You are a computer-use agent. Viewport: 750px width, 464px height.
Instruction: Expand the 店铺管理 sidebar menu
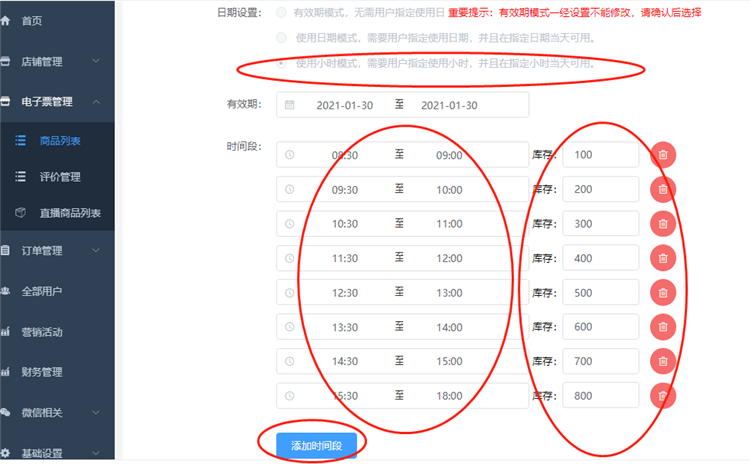[55, 61]
